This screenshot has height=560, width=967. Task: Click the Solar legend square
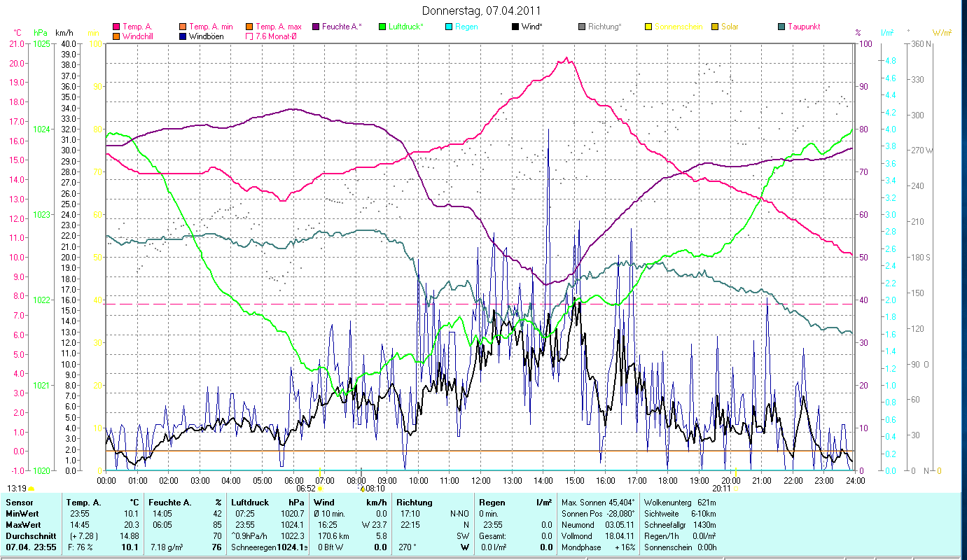pyautogui.click(x=715, y=27)
